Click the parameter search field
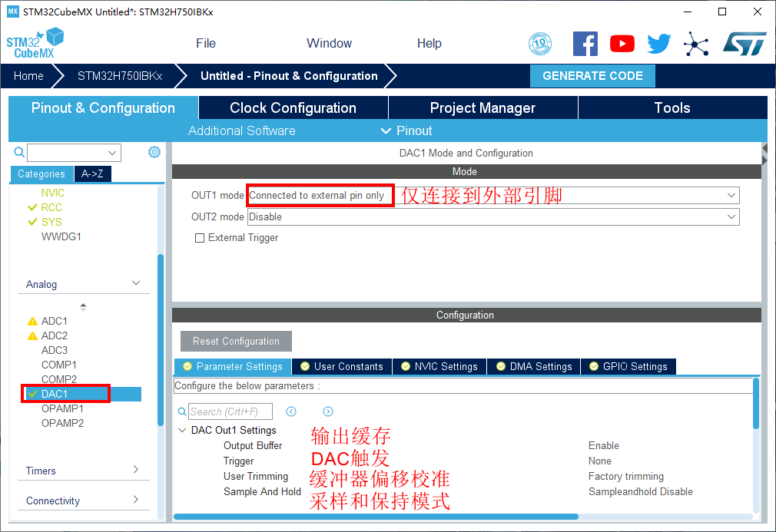The width and height of the screenshot is (776, 532). 230,411
